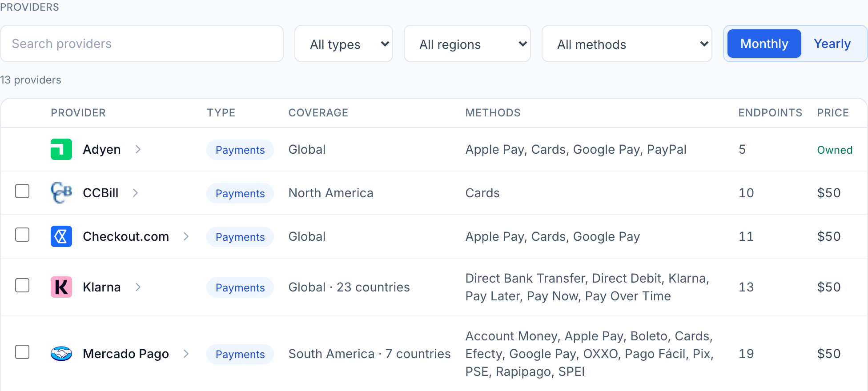Image resolution: width=868 pixels, height=391 pixels.
Task: Click CCBill's endpoints count 10
Action: (x=746, y=193)
